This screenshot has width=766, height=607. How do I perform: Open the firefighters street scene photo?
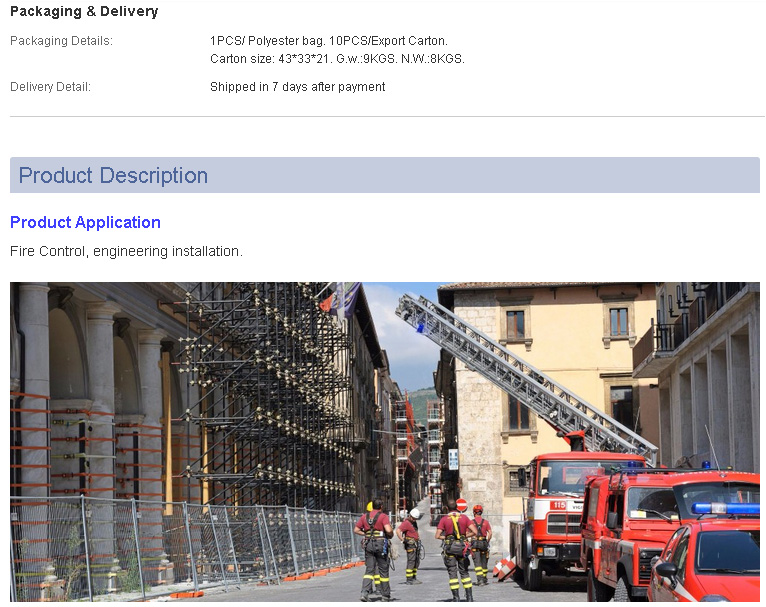pos(384,441)
